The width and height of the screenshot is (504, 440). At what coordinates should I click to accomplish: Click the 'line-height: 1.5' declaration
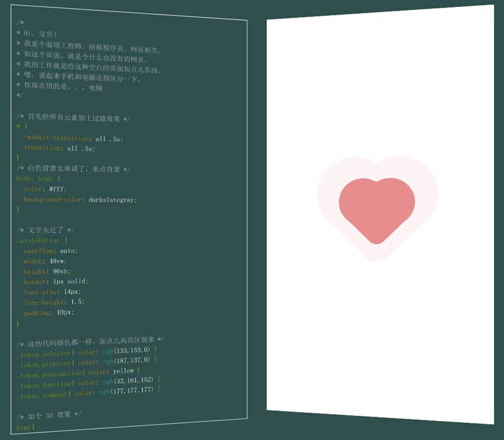54,302
